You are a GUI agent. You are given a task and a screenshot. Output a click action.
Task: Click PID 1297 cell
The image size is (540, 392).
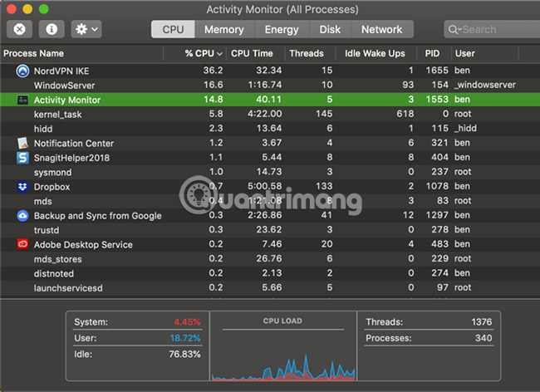437,215
